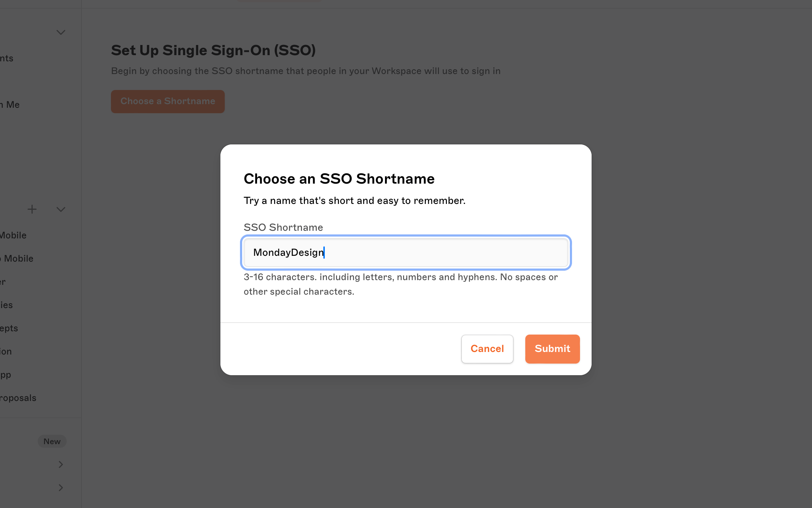Open the sidebar item ending in "nts"

tap(7, 58)
